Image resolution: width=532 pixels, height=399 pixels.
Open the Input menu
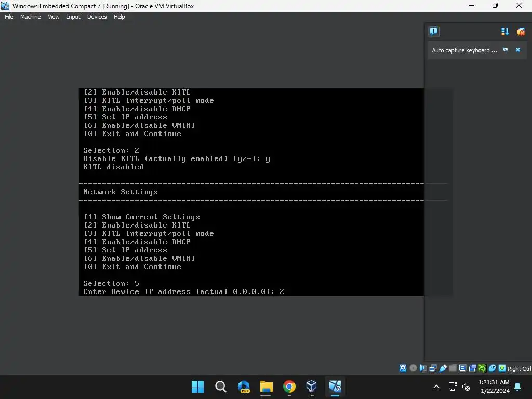[73, 17]
